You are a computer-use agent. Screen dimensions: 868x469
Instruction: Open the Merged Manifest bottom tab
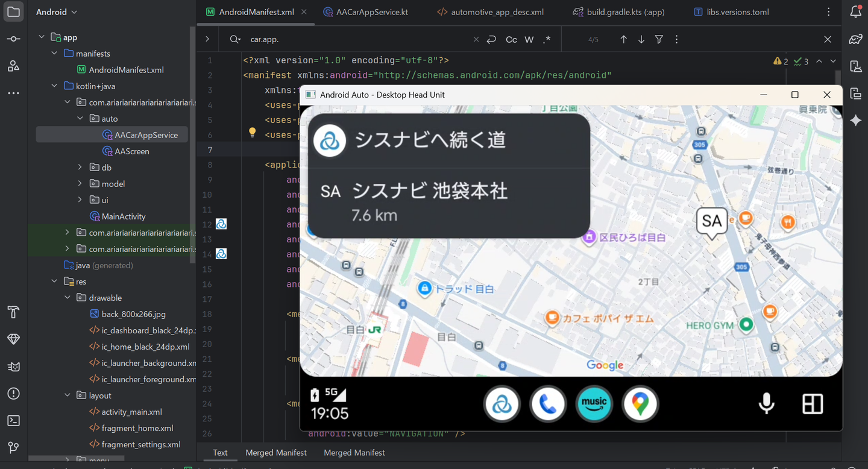pyautogui.click(x=276, y=453)
